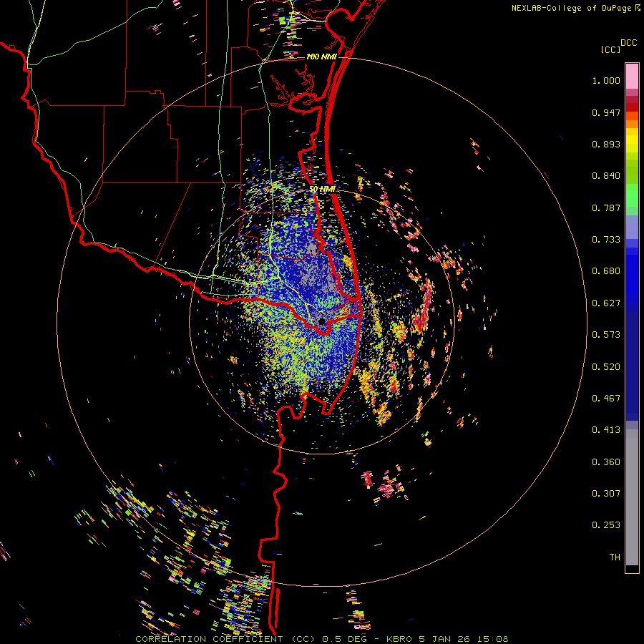
Task: Click the 0.787 scale value
Action: click(606, 208)
